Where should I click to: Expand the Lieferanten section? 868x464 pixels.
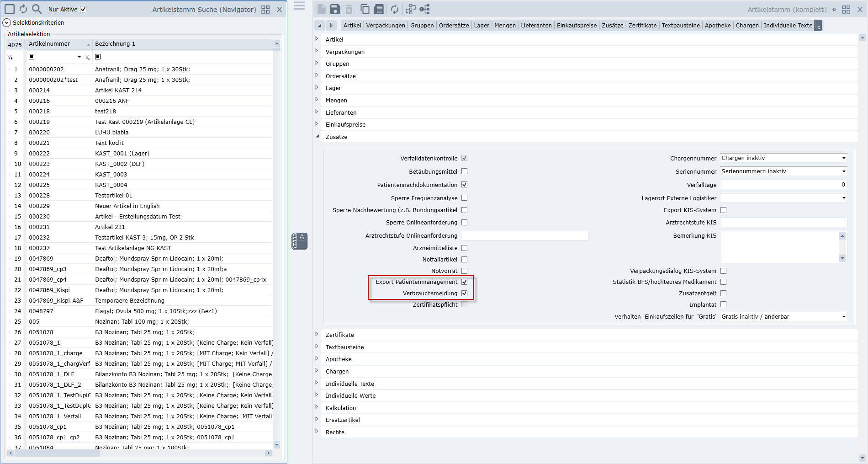(x=317, y=112)
